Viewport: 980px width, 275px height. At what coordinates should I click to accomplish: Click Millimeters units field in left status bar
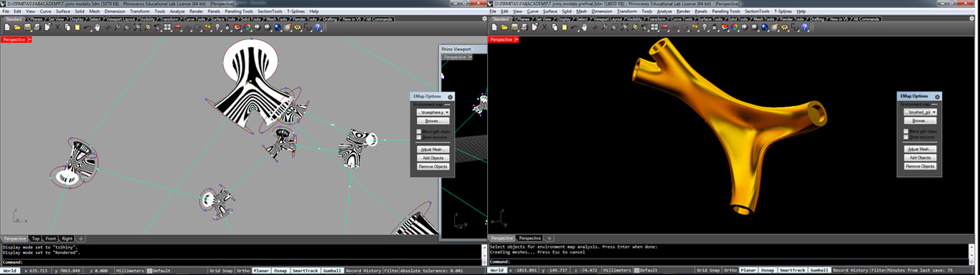[x=130, y=271]
